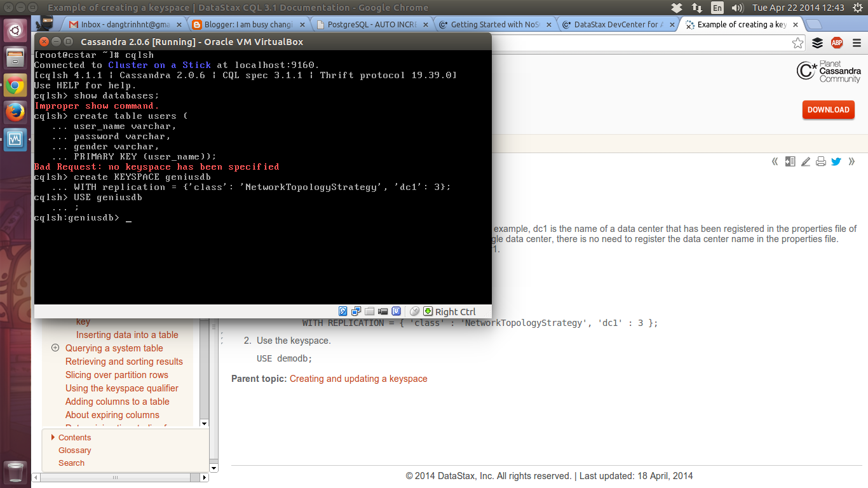Open the Using the keyspace qualifier link
The height and width of the screenshot is (488, 868).
[122, 388]
